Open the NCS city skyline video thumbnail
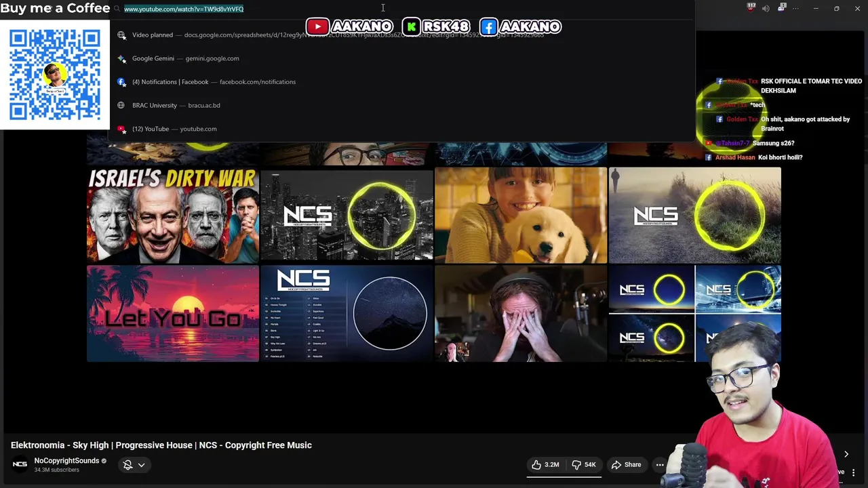868x488 pixels. [x=347, y=216]
